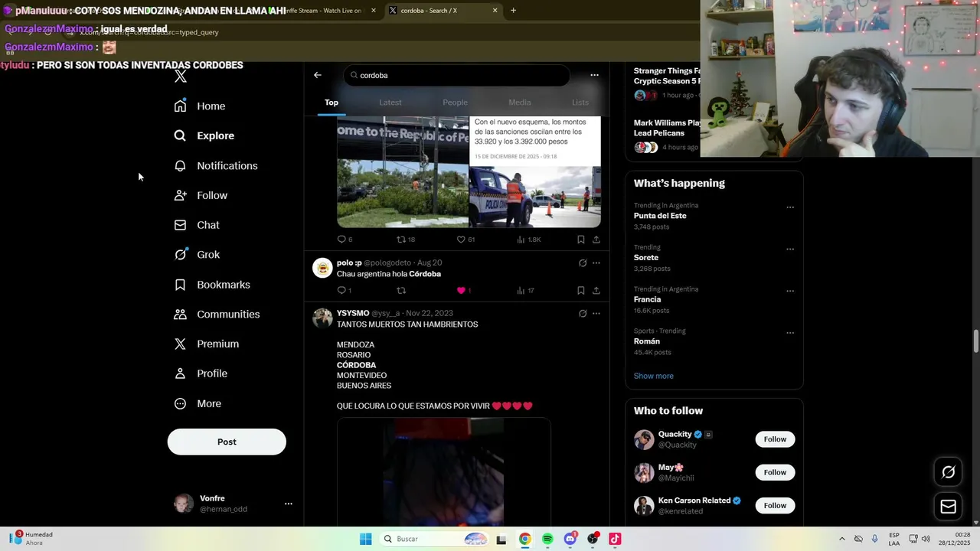Screen dimensions: 980x551
Task: Play the YSYSMO post video
Action: coord(444,471)
